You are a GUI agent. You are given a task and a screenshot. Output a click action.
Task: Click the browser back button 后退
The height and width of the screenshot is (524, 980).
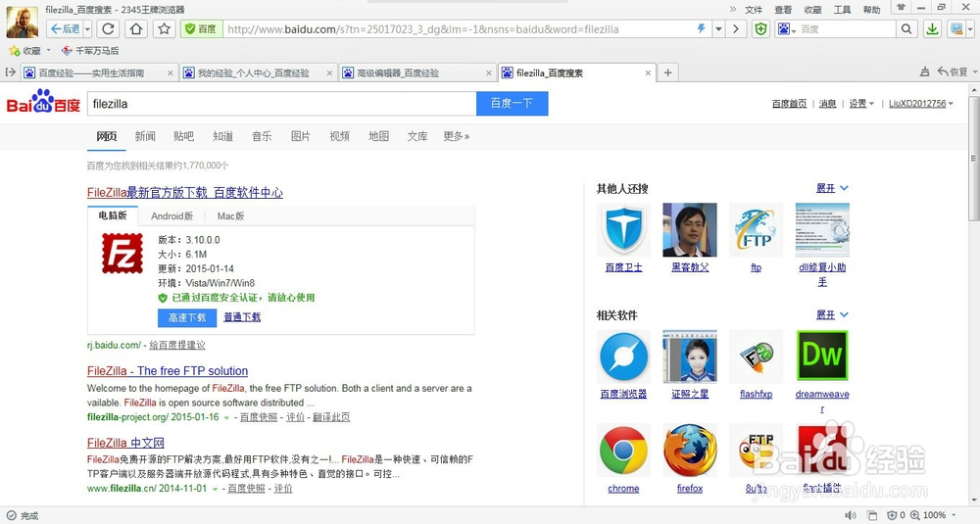65,28
